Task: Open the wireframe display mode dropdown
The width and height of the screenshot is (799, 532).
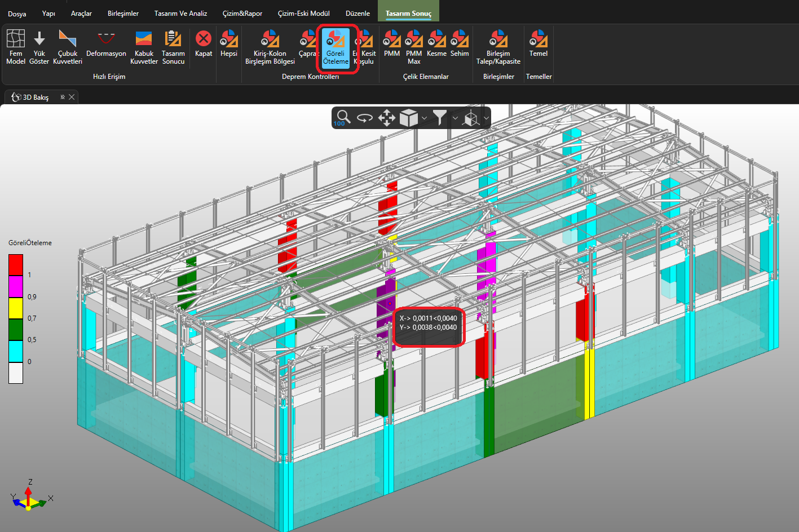Action: pyautogui.click(x=485, y=118)
